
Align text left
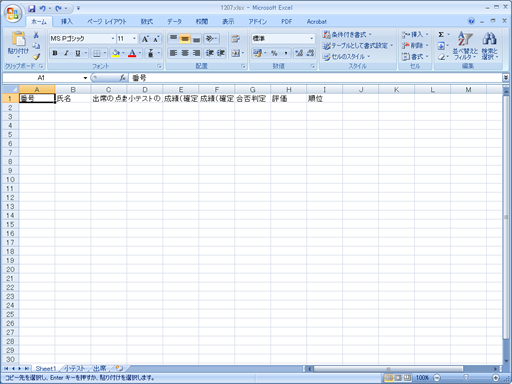pyautogui.click(x=173, y=53)
